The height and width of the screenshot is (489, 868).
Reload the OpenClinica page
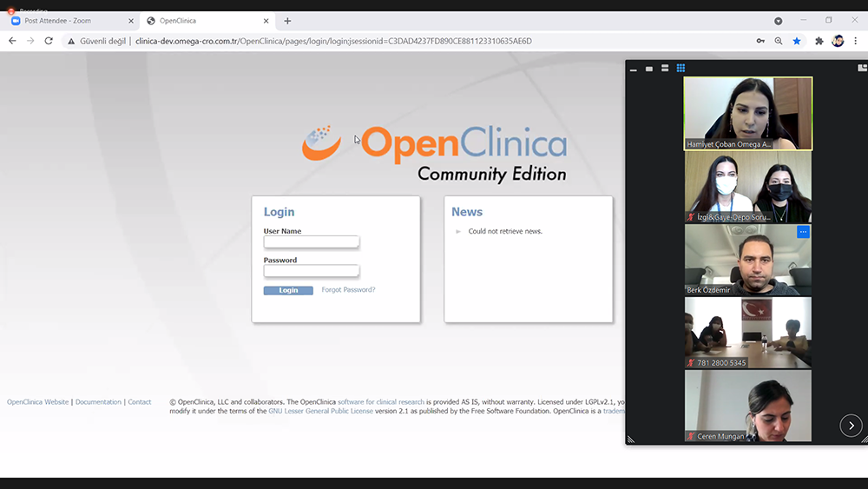tap(49, 41)
